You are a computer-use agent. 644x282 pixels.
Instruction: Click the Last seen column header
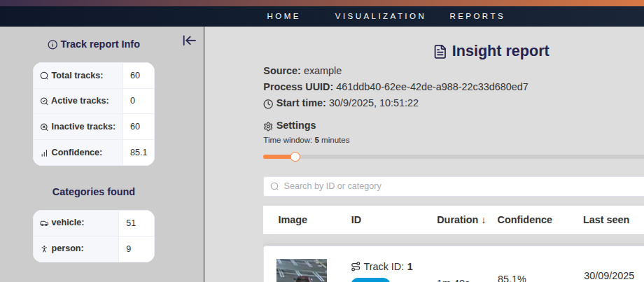[x=605, y=220]
